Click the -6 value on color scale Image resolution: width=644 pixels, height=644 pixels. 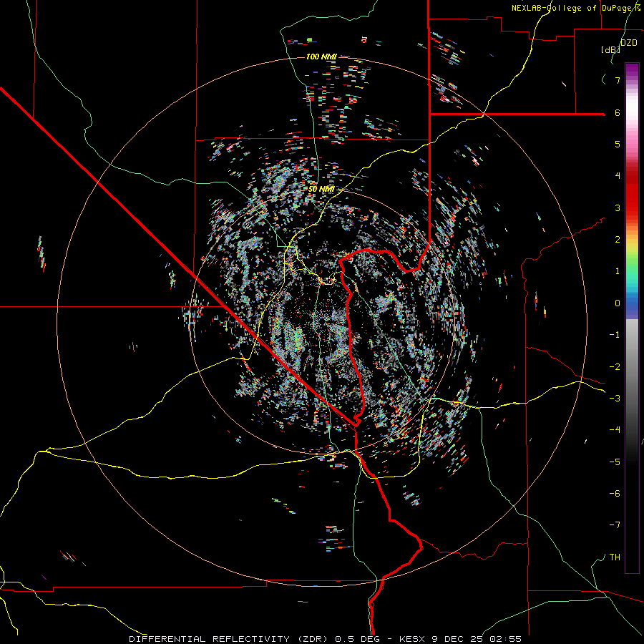615,494
